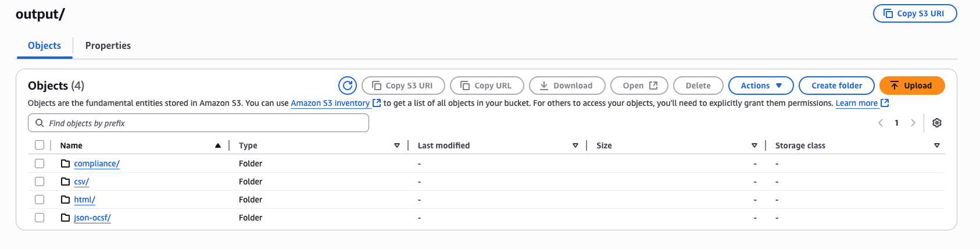The height and width of the screenshot is (249, 980).
Task: Open the Amazon S3 inventory link
Action: 330,103
